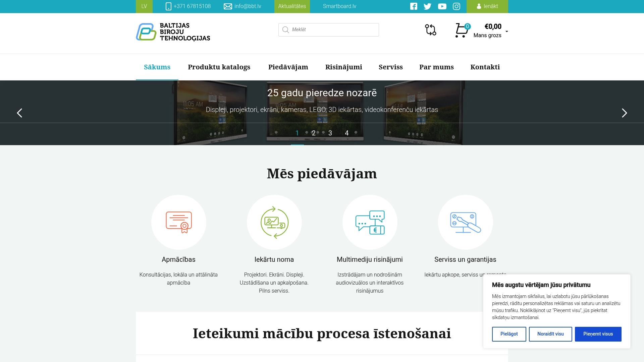Focus the Meklēt search field
The width and height of the screenshot is (644, 362).
coord(329,30)
